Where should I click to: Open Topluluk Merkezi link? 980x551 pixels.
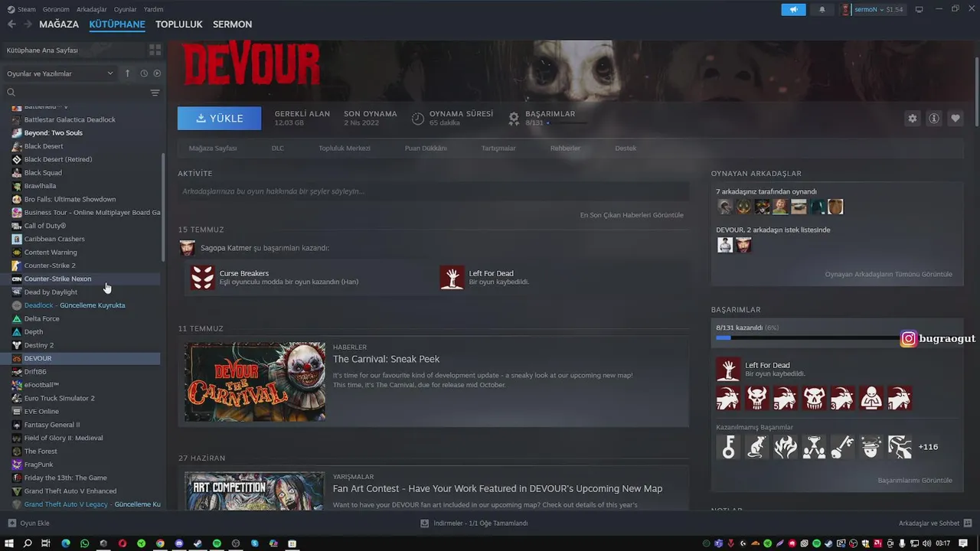point(345,148)
